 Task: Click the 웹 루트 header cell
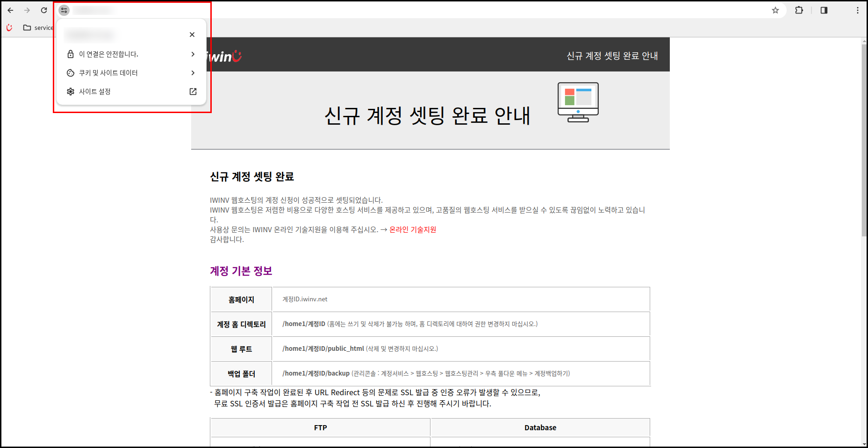pyautogui.click(x=241, y=349)
